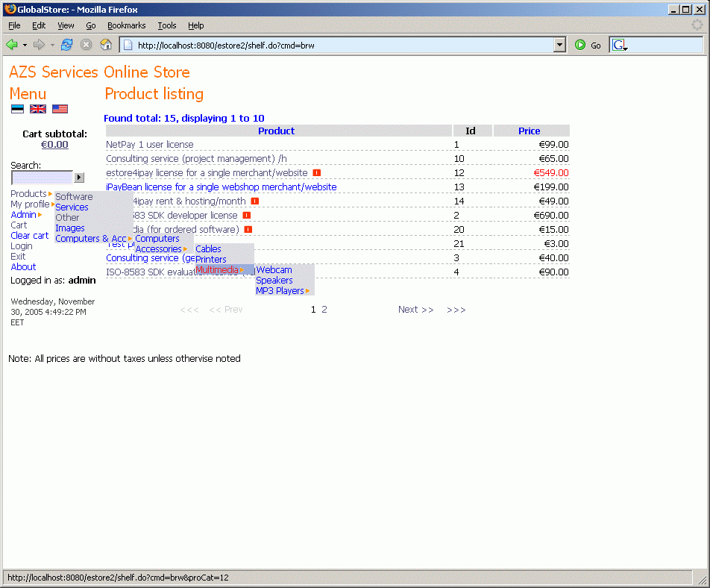Open the Back history dropdown arrow
Screen dimensions: 710x588
(25, 46)
